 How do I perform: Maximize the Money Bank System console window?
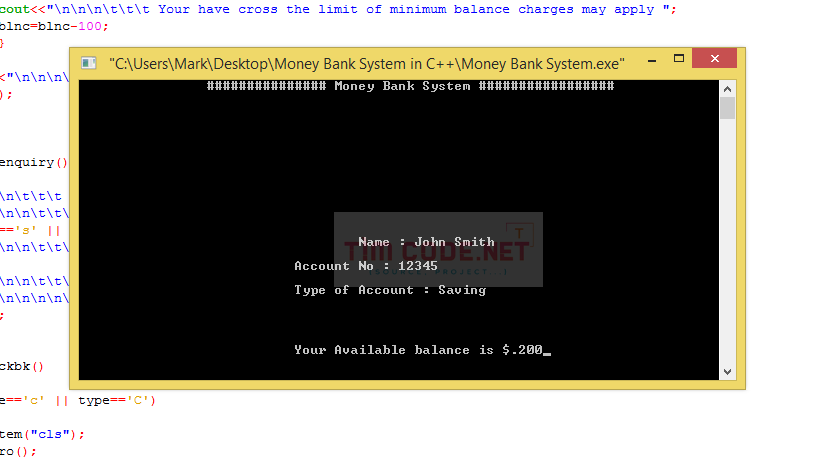pos(679,59)
